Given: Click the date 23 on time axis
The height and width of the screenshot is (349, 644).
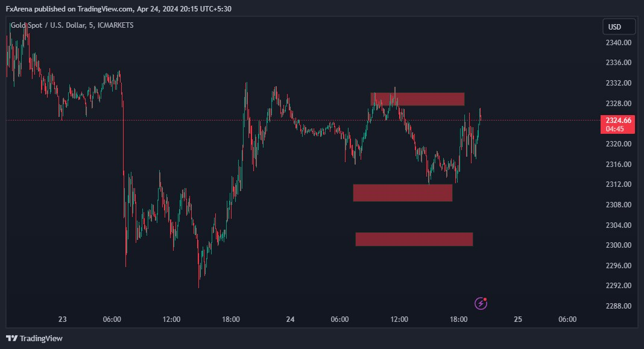Looking at the screenshot, I should (63, 319).
